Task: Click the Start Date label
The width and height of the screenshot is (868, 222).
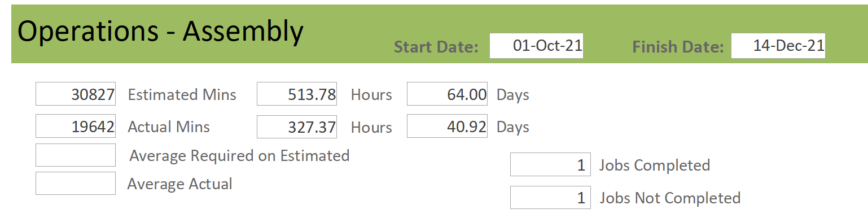Action: pos(436,46)
